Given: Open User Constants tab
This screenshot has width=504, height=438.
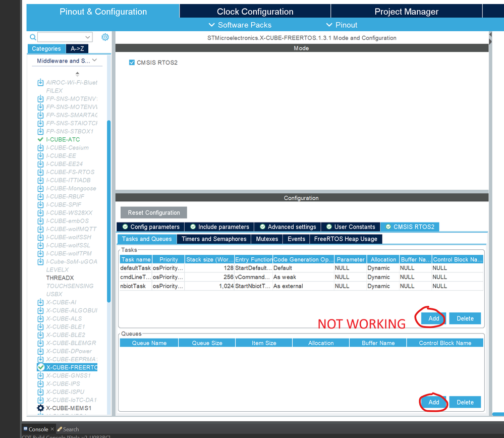Looking at the screenshot, I should tap(351, 227).
